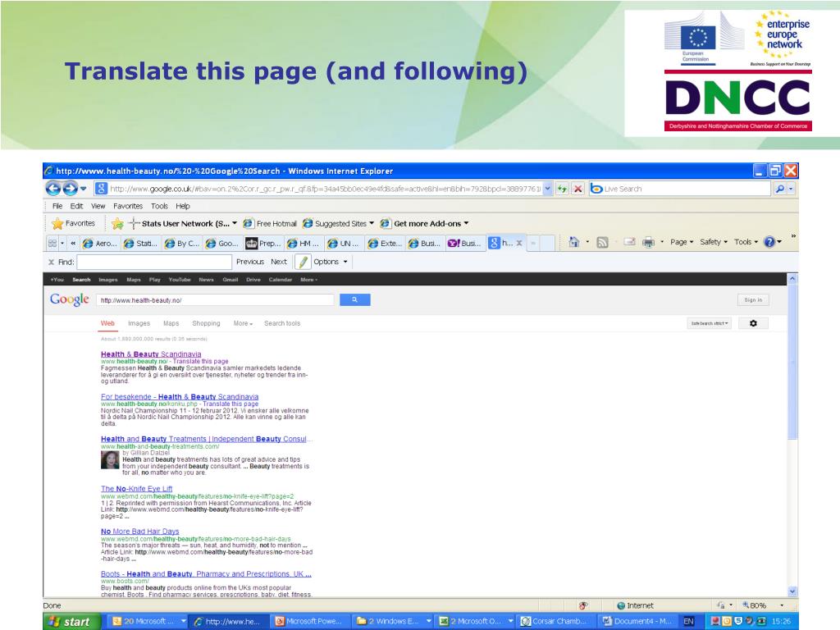840x630 pixels.
Task: Click YouTube in Google's black bar
Action: pyautogui.click(x=180, y=280)
